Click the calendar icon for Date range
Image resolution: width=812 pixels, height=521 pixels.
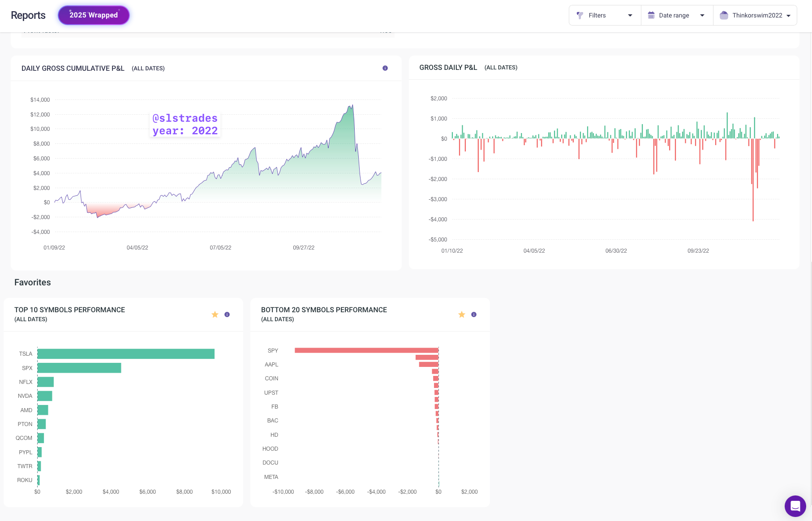[651, 15]
